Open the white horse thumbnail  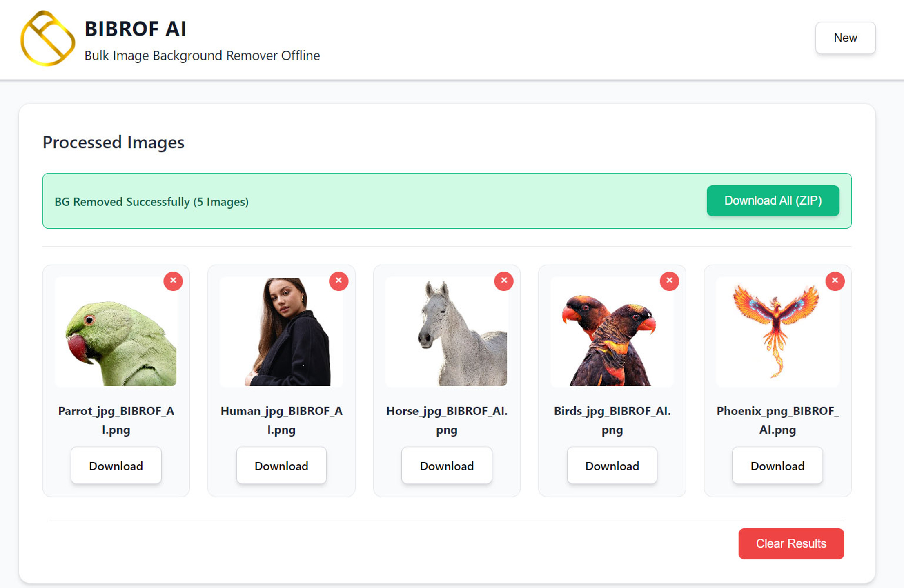447,332
